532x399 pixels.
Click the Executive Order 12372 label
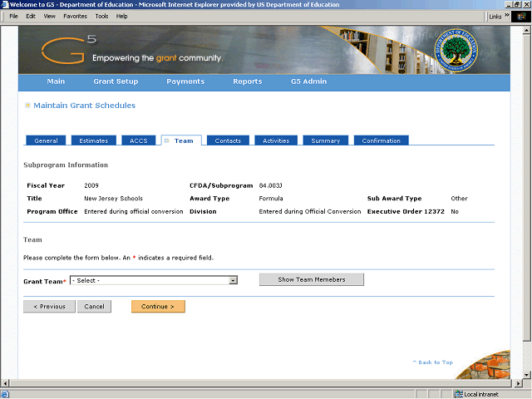click(406, 211)
